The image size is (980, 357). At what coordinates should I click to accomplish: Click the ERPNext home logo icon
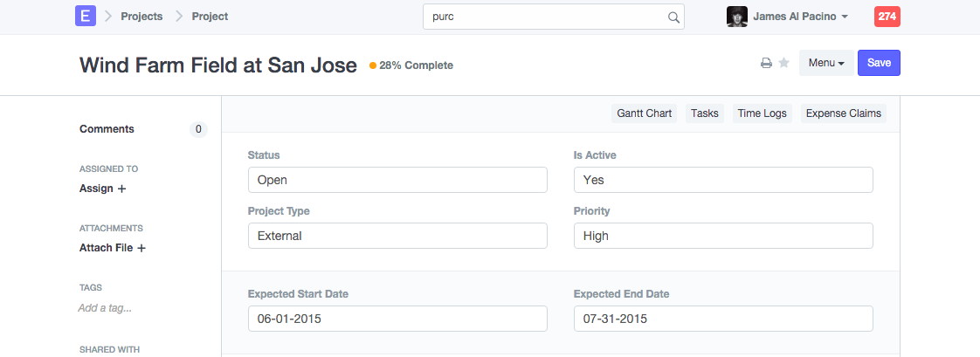tap(85, 17)
